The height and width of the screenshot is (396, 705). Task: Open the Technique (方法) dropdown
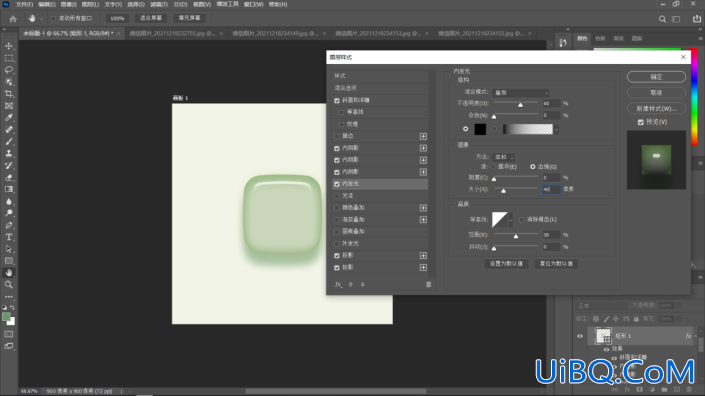pos(504,157)
